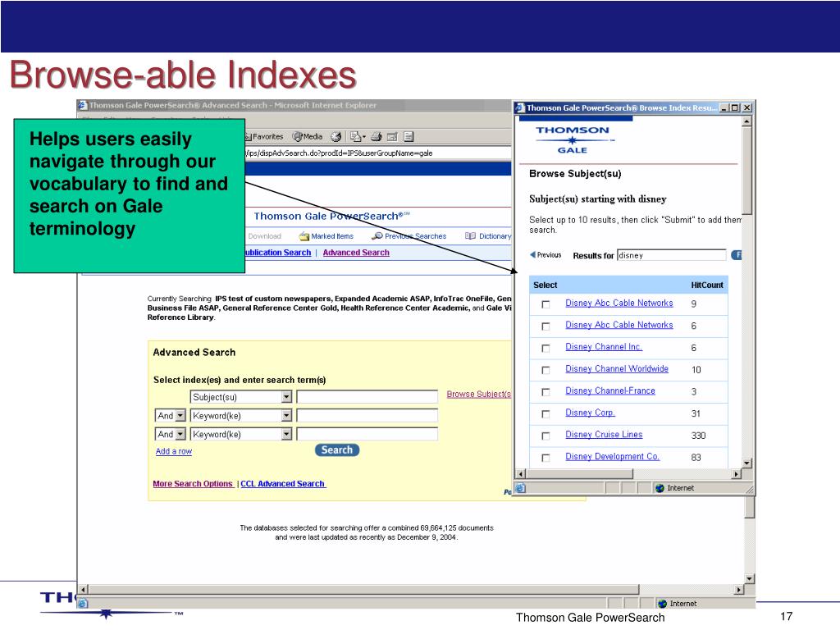Viewport: 840px width, 630px height.
Task: Click the second row keyword field
Action: point(367,416)
